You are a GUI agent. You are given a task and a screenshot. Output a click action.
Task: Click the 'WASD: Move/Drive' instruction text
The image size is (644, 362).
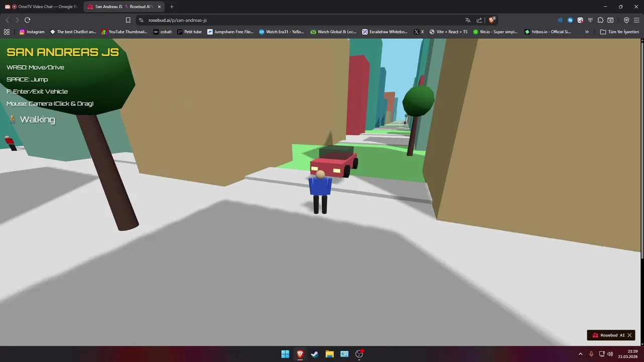pyautogui.click(x=35, y=67)
